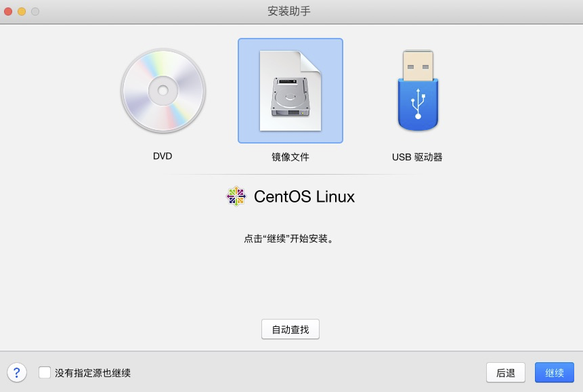Click the CentOS Linux logo icon
The image size is (583, 392).
click(x=236, y=196)
